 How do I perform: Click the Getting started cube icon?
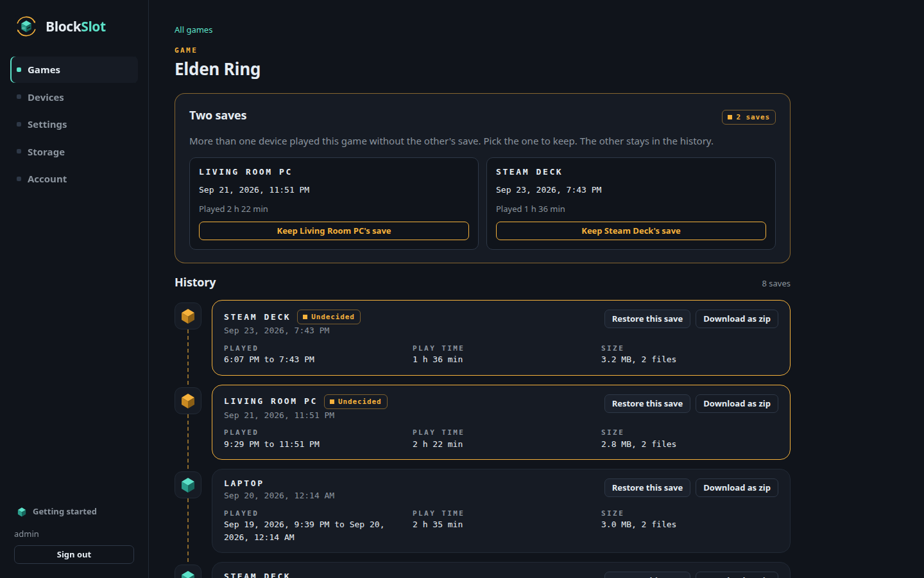pos(22,512)
